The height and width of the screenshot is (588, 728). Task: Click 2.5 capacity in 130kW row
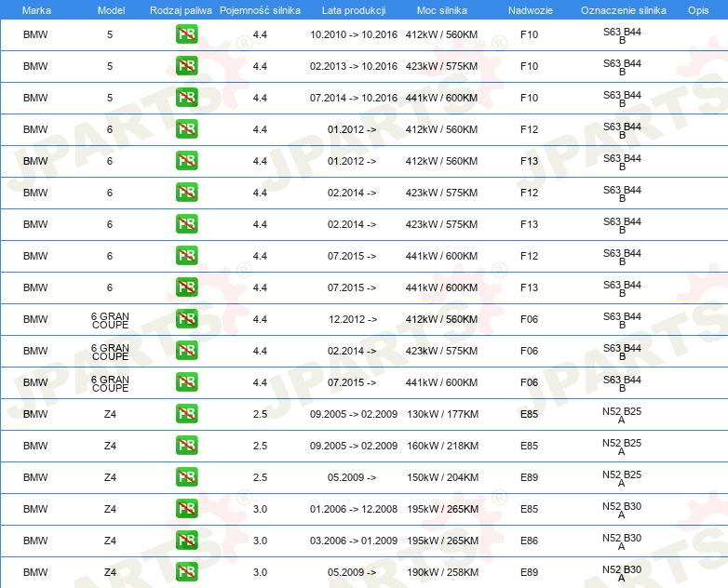(x=260, y=414)
